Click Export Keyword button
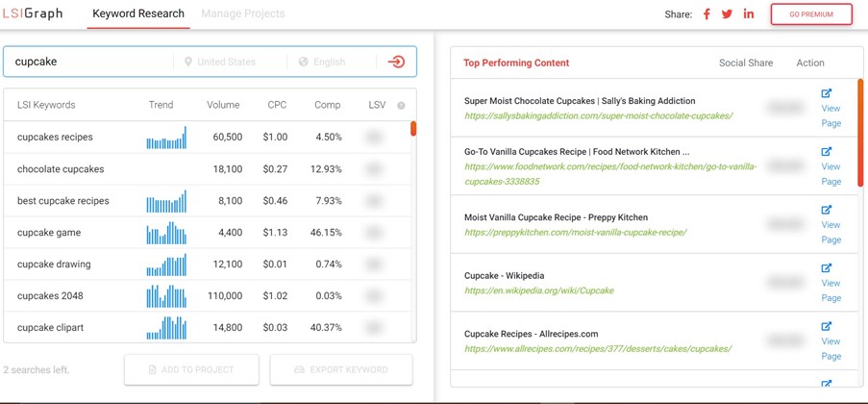 (x=341, y=369)
